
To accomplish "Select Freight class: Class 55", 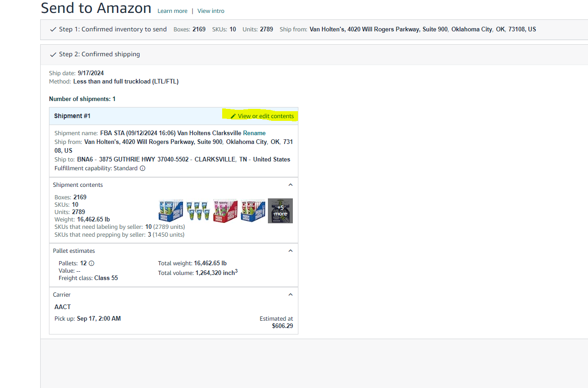I will coord(88,278).
